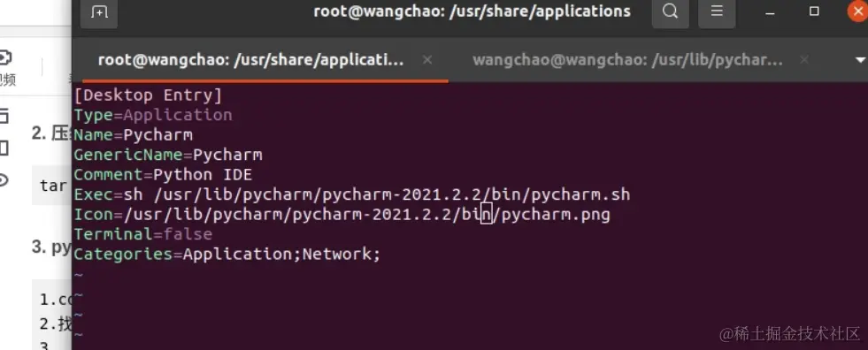Click the Comment=Python IDE line
The height and width of the screenshot is (350, 868).
(164, 175)
